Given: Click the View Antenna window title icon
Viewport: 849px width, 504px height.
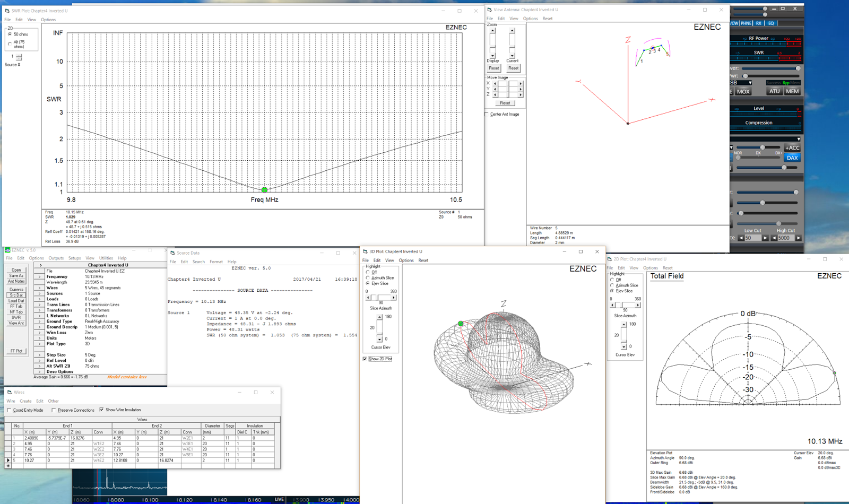Looking at the screenshot, I should click(489, 10).
